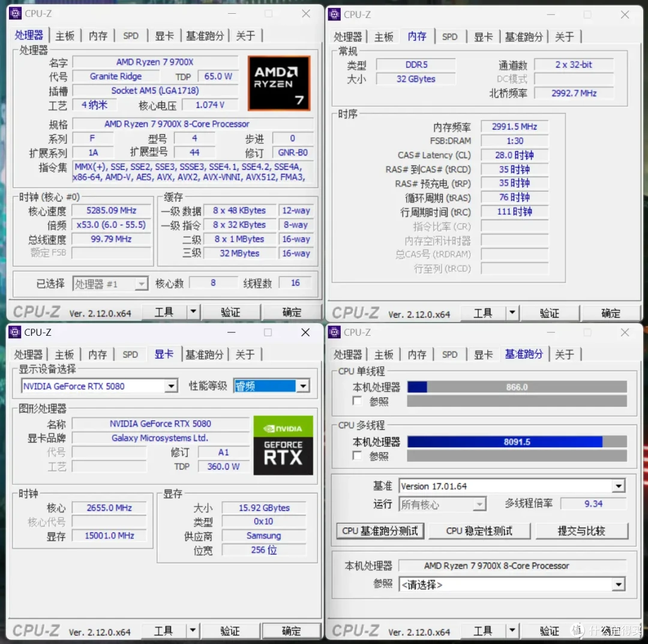648x644 pixels.
Task: Click multi-thread 8091.5 score bar
Action: pos(517,441)
